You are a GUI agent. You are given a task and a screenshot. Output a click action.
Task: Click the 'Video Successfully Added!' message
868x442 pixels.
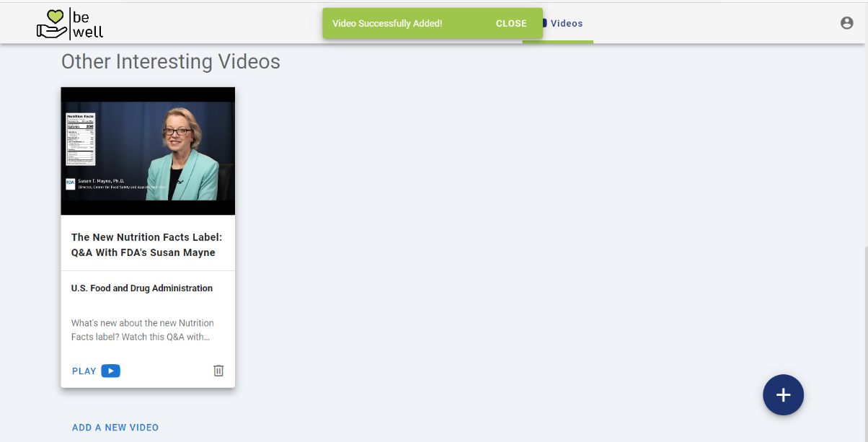[387, 24]
